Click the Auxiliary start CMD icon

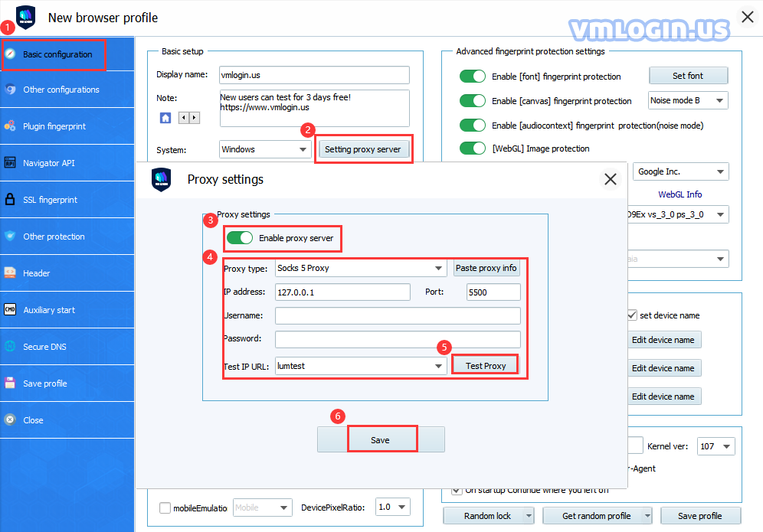[10, 310]
